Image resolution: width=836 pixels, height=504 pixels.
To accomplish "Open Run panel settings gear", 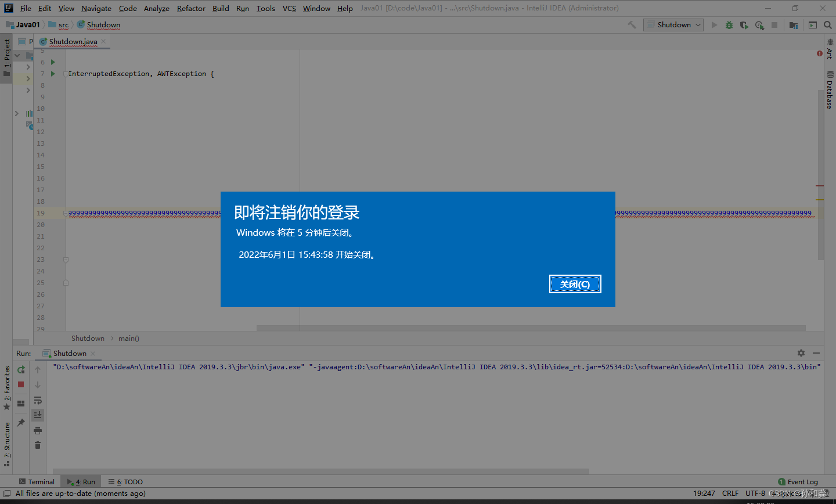I will click(801, 353).
